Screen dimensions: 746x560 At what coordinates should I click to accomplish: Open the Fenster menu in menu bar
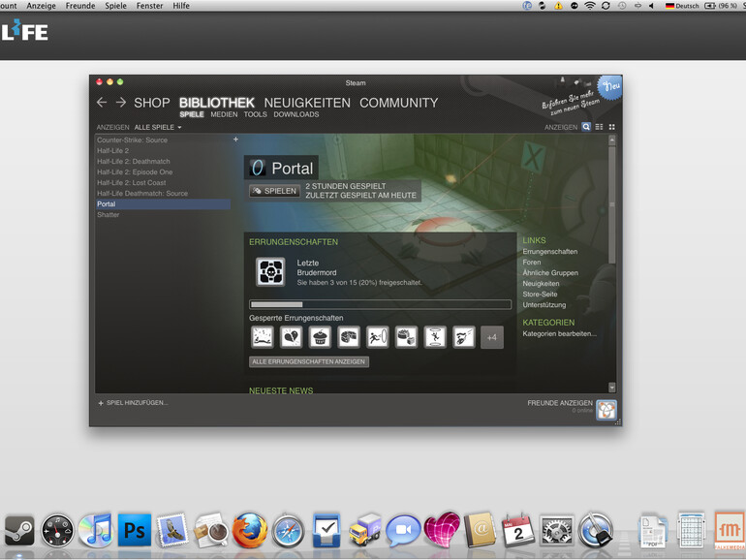click(149, 6)
